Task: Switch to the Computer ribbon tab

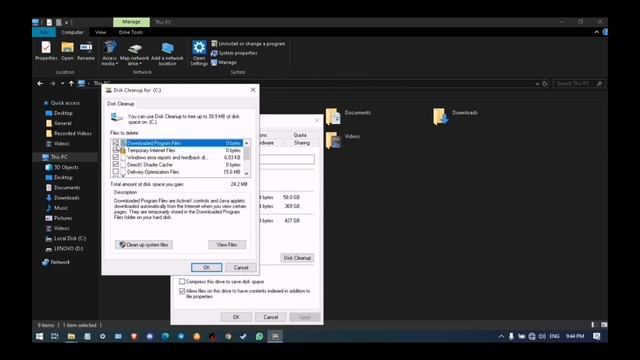Action: [x=72, y=32]
